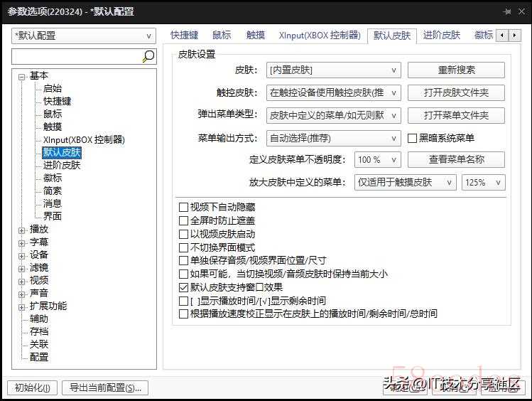Click 查看菜单名称 button
Image resolution: width=532 pixels, height=401 pixels.
coord(456,159)
